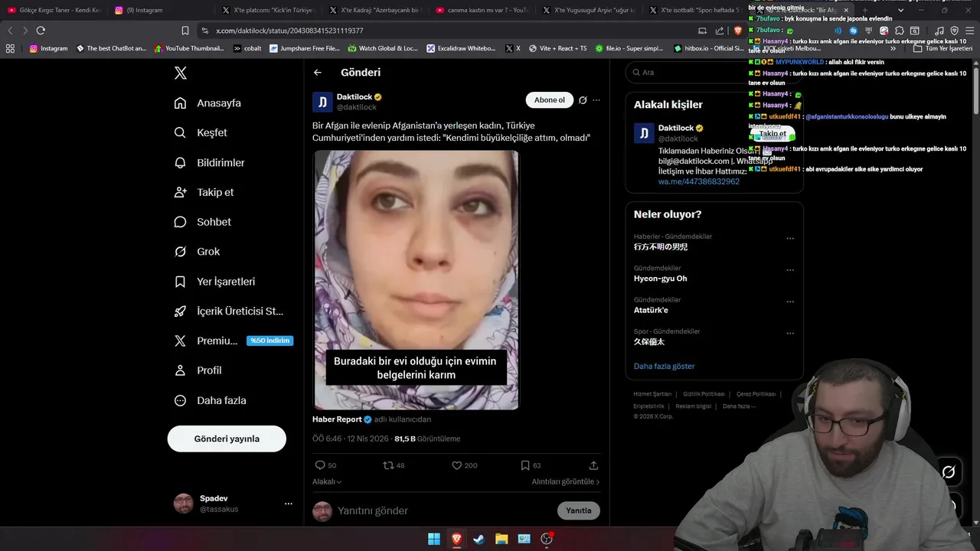Open Windows Start menu in the taskbar
The height and width of the screenshot is (551, 980).
(x=434, y=539)
